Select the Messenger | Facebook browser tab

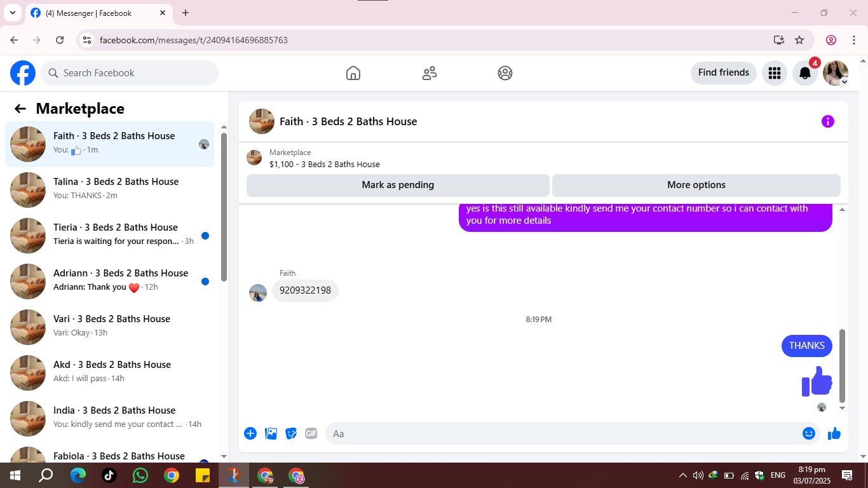click(98, 13)
